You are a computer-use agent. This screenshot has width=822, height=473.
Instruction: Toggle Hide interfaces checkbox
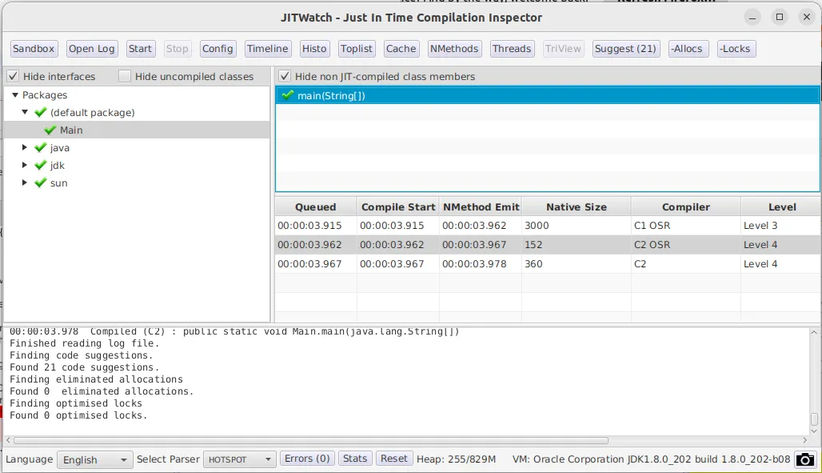(13, 77)
